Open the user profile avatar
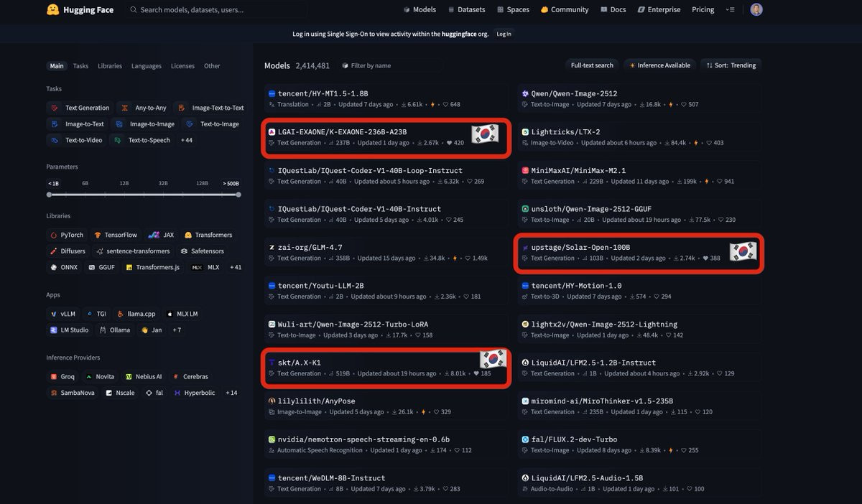 (756, 9)
